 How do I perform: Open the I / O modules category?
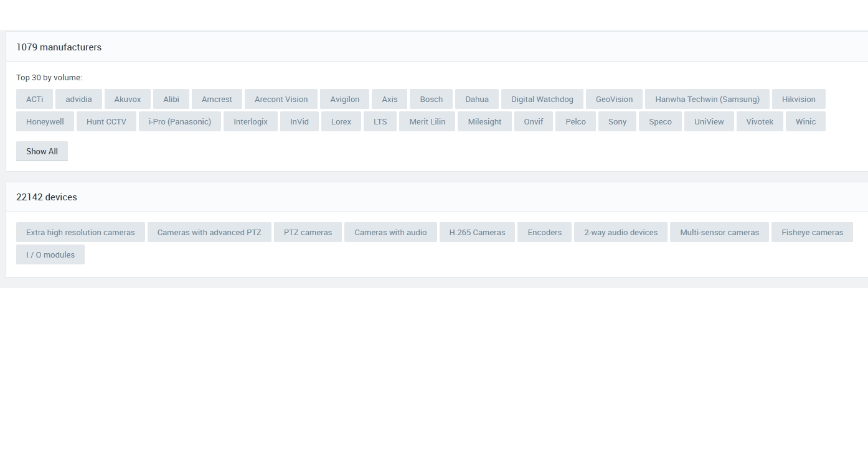(50, 254)
